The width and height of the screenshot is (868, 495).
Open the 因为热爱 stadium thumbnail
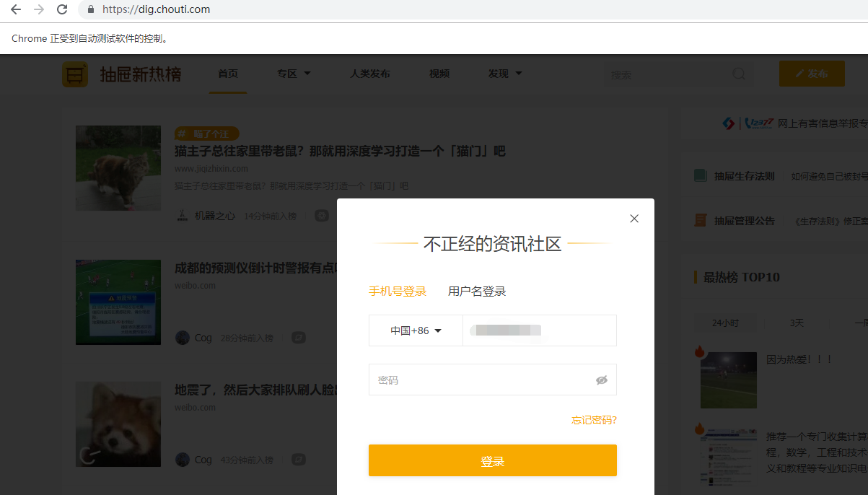click(729, 380)
